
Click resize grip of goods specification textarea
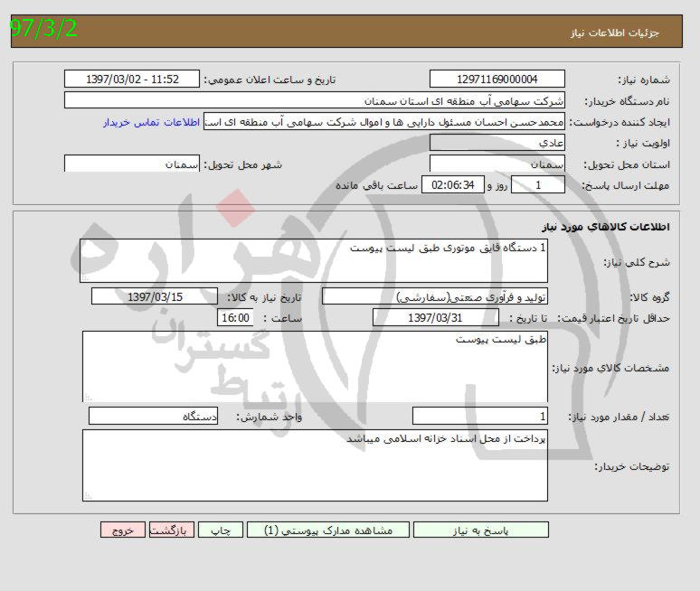tap(88, 397)
